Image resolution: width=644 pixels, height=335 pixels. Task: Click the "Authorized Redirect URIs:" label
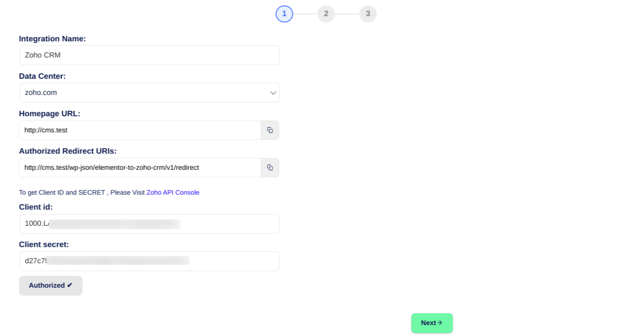[68, 151]
